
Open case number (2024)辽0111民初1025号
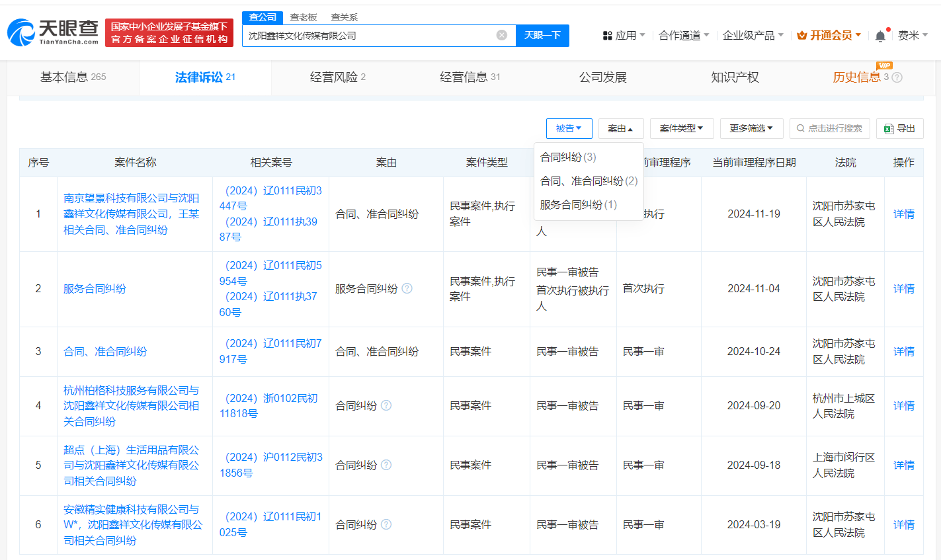point(270,524)
